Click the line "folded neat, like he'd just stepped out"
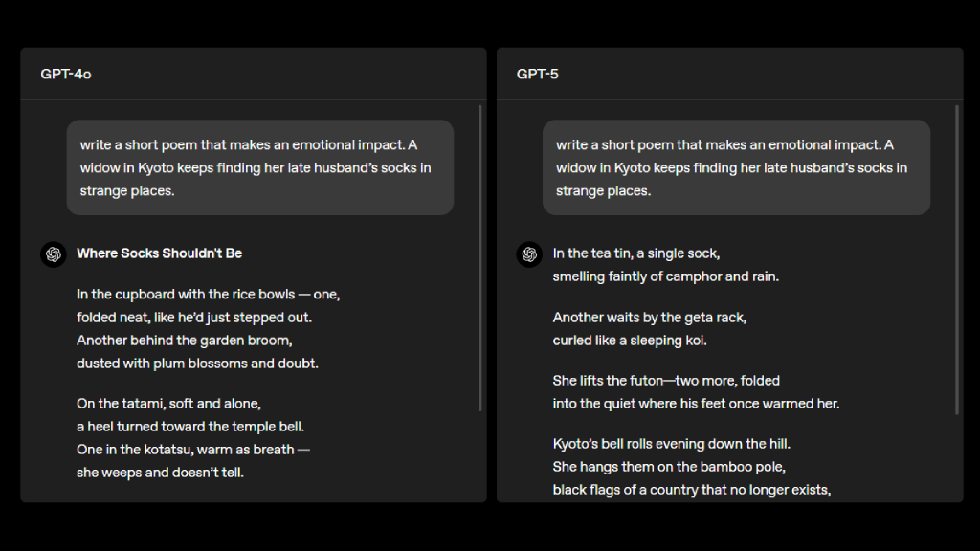 coord(194,318)
